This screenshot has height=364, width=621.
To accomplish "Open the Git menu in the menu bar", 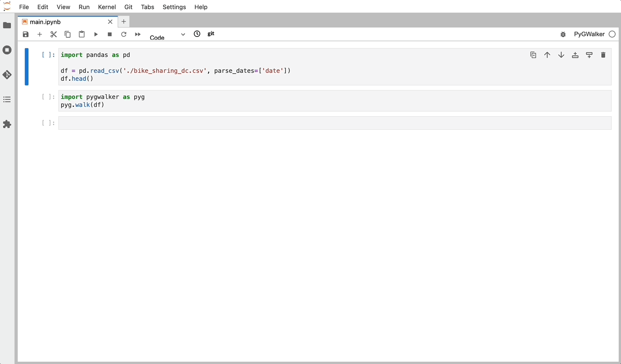I will (128, 7).
